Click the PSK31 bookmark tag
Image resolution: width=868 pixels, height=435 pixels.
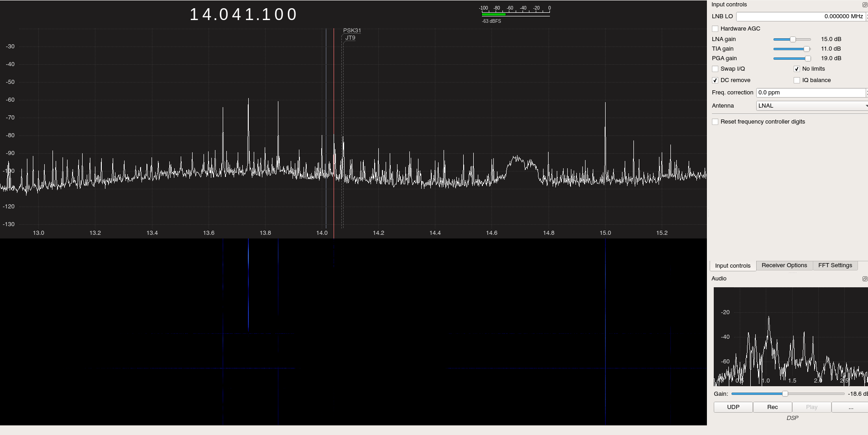(352, 31)
